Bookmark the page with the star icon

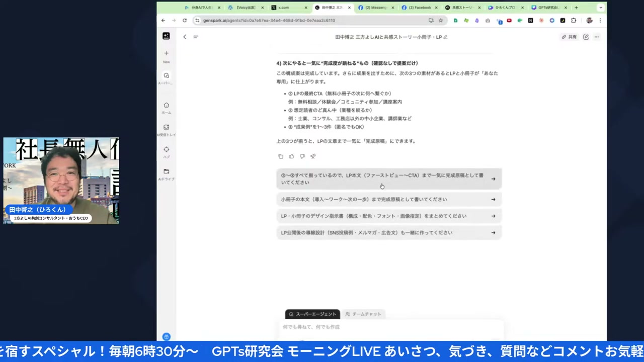tap(440, 20)
